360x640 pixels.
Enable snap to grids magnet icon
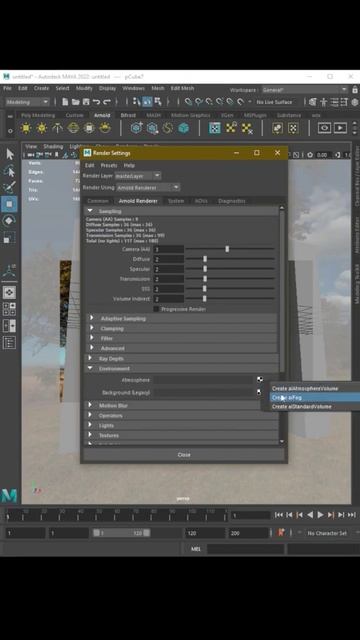pyautogui.click(x=189, y=102)
